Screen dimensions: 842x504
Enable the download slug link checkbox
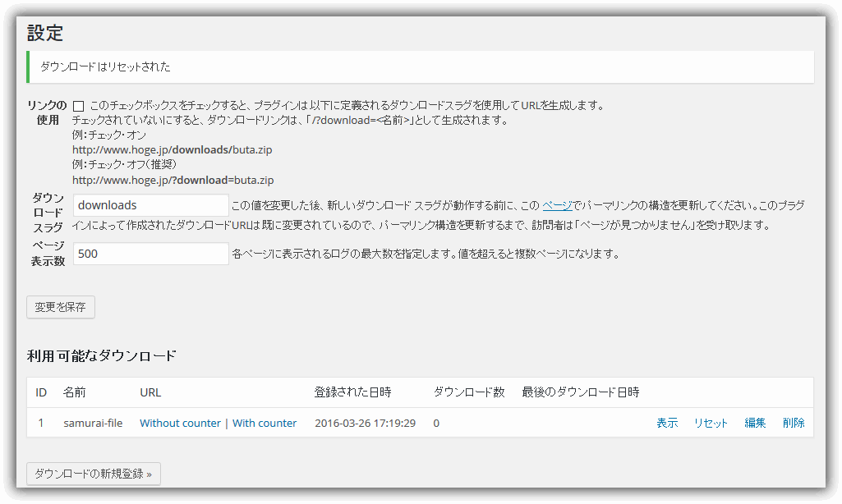click(78, 106)
